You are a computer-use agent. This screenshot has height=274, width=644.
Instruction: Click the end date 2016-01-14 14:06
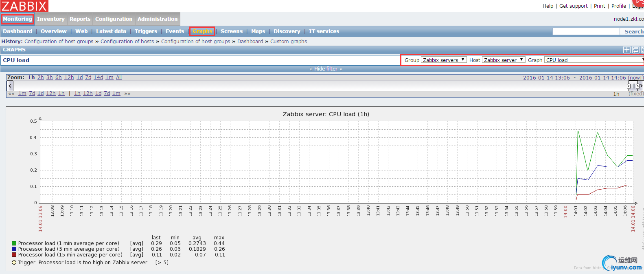[x=602, y=78]
